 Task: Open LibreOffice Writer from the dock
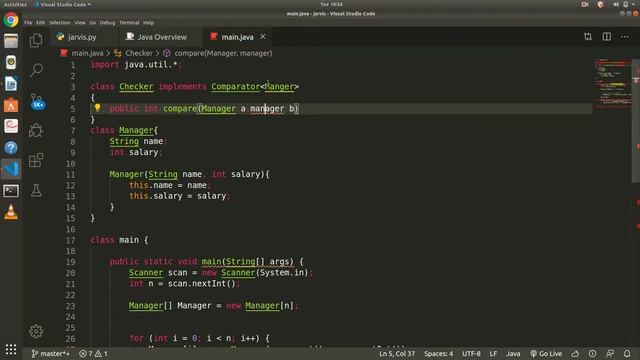click(11, 84)
